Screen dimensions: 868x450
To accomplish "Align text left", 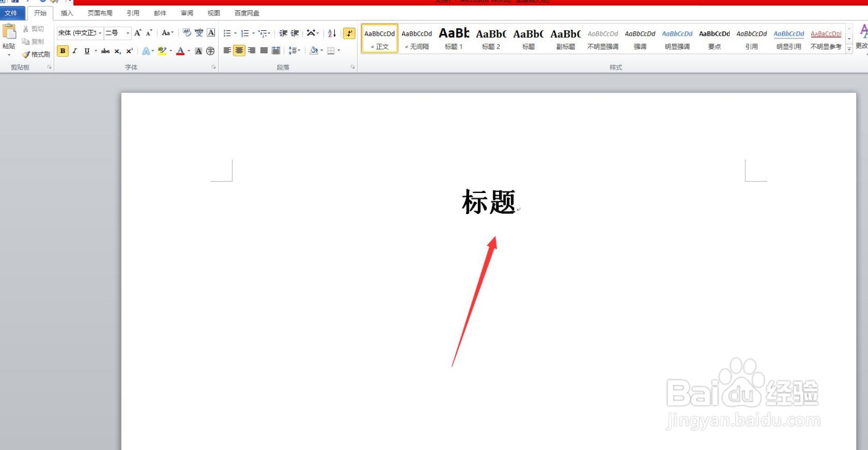I will coord(227,51).
